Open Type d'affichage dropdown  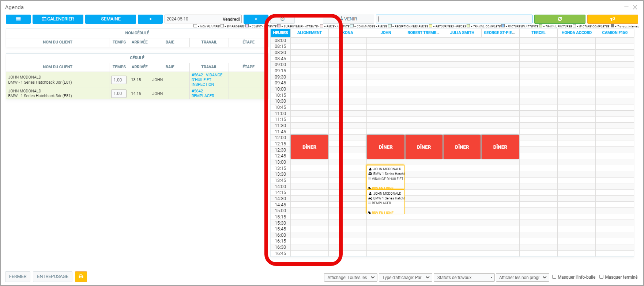(x=405, y=278)
